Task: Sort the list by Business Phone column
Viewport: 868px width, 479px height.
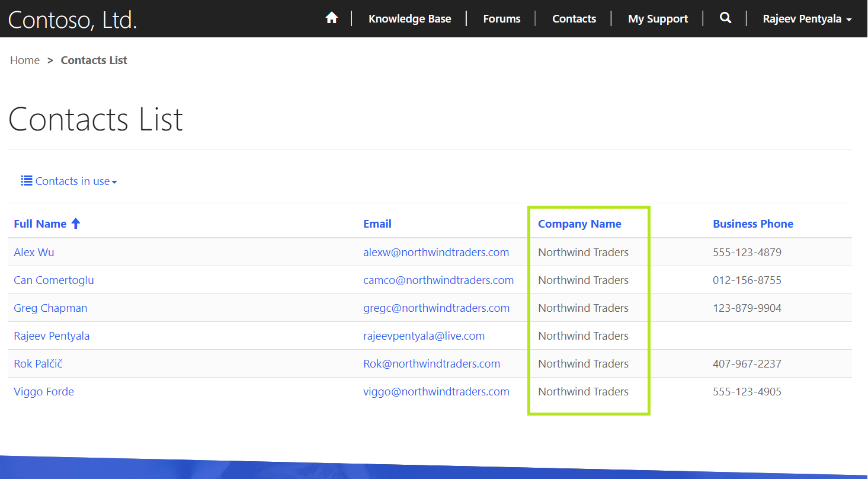Action: tap(753, 223)
